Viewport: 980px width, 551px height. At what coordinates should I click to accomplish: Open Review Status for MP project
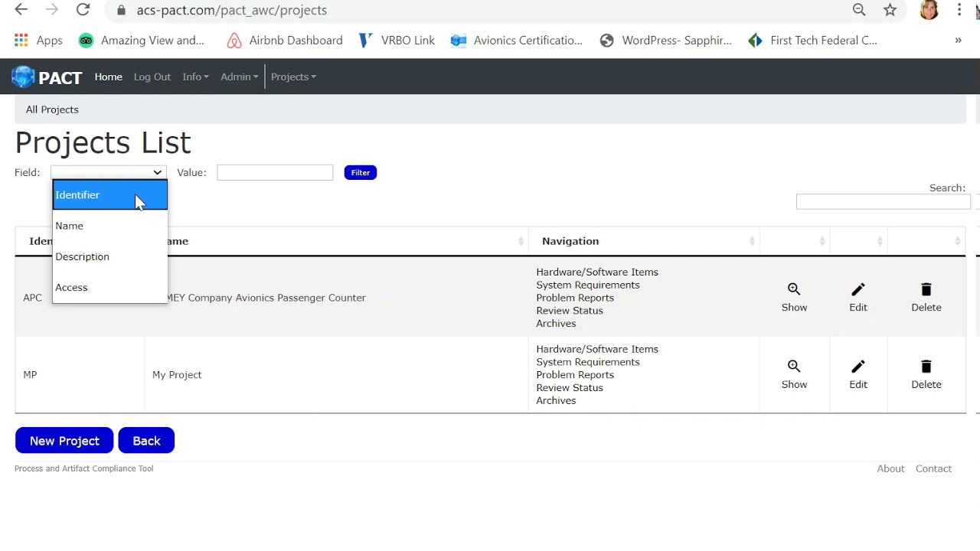[x=570, y=387]
